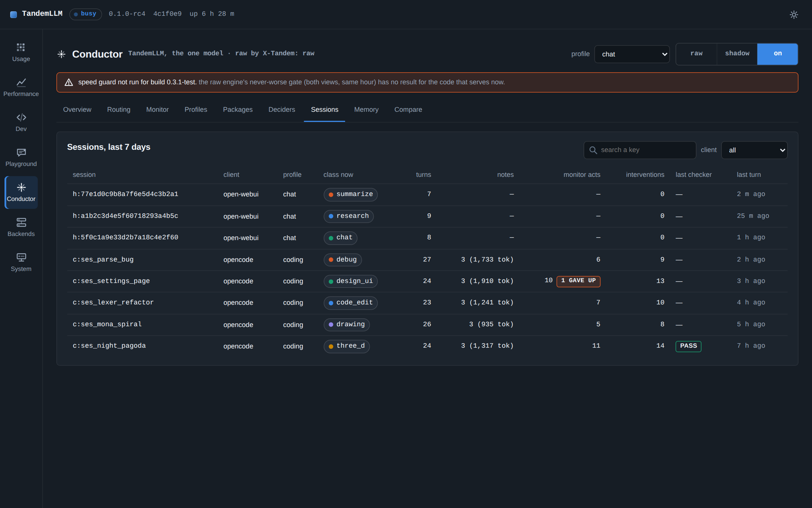Screen dimensions: 812x508
Task: Click the search magnifier icon
Action: pos(593,150)
